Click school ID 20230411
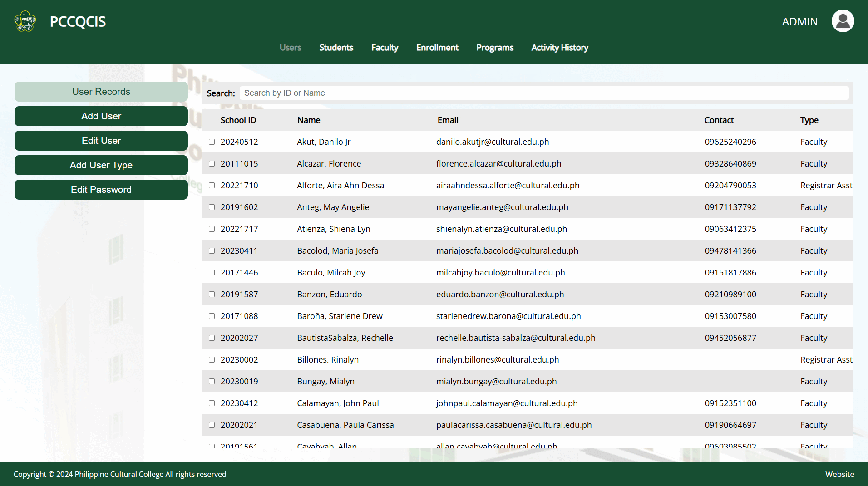Image resolution: width=868 pixels, height=486 pixels. tap(239, 251)
